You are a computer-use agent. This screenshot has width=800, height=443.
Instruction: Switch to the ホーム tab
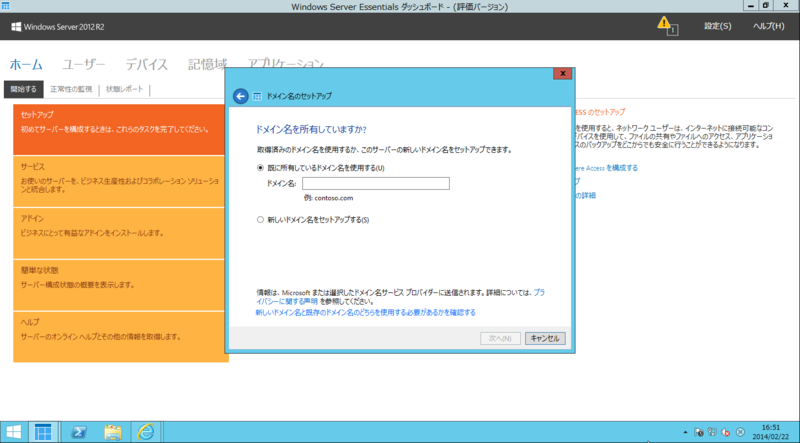pyautogui.click(x=26, y=65)
